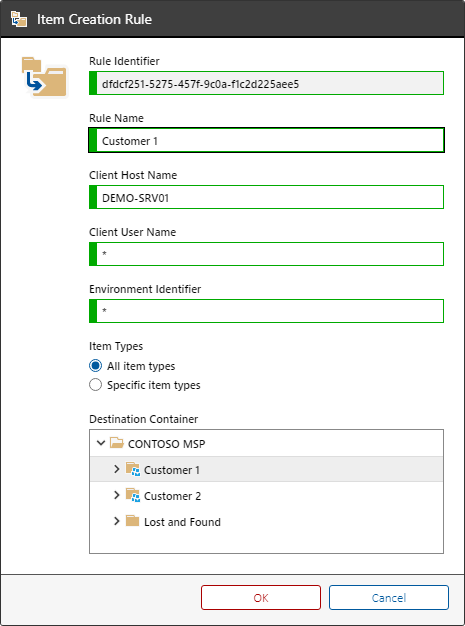Click the Cancel button
The width and height of the screenshot is (465, 626).
tap(389, 597)
